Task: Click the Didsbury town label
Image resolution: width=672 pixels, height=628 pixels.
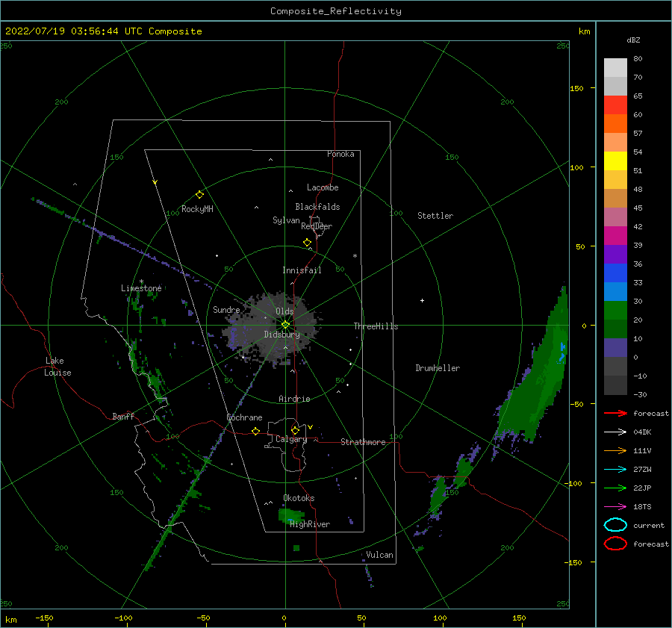Action: point(282,335)
